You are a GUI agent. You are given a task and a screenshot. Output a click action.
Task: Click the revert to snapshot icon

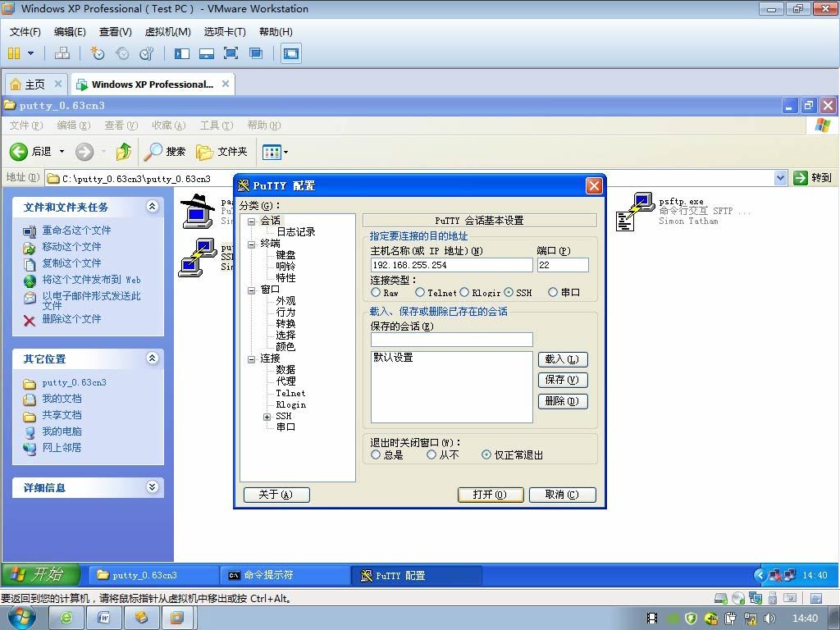(122, 53)
